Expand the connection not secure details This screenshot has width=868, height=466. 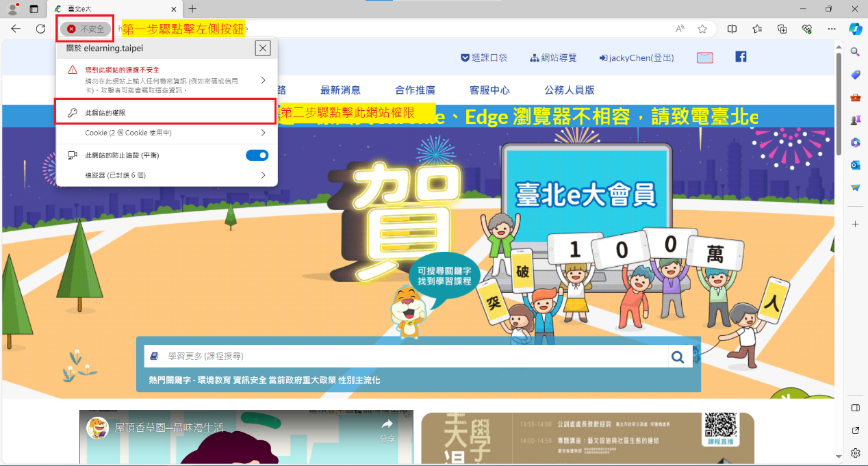click(166, 80)
